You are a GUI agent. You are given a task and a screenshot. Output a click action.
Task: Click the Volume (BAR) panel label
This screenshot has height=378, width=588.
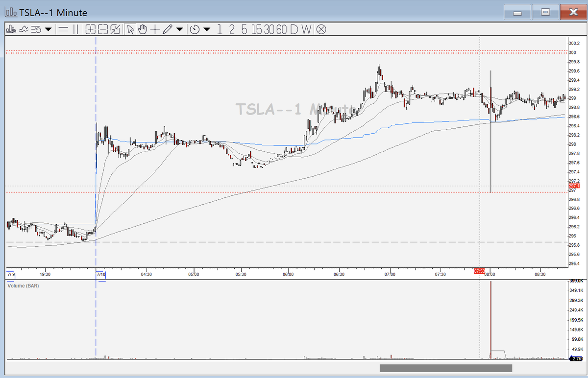tap(23, 285)
